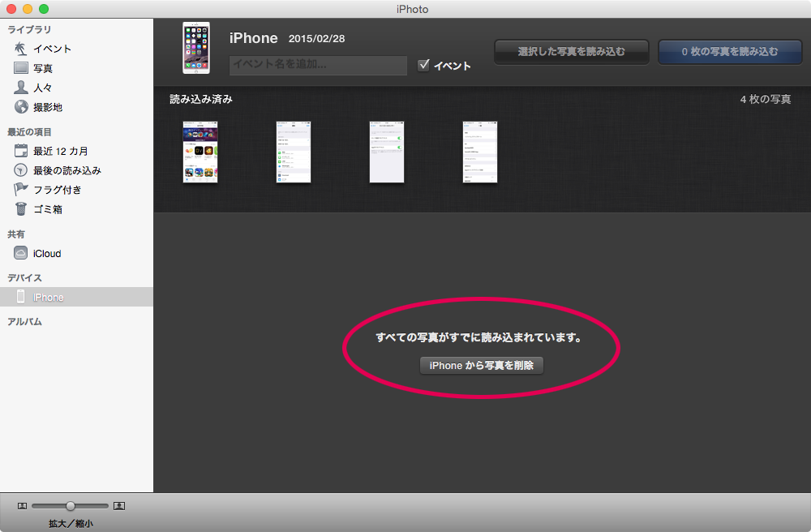Open the イベント palm tree icon
The width and height of the screenshot is (811, 532).
pos(21,49)
